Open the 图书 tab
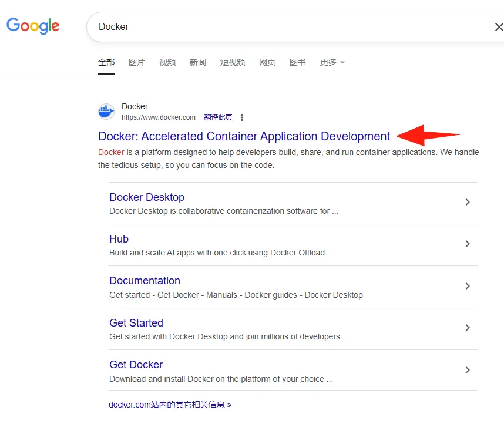 tap(298, 62)
